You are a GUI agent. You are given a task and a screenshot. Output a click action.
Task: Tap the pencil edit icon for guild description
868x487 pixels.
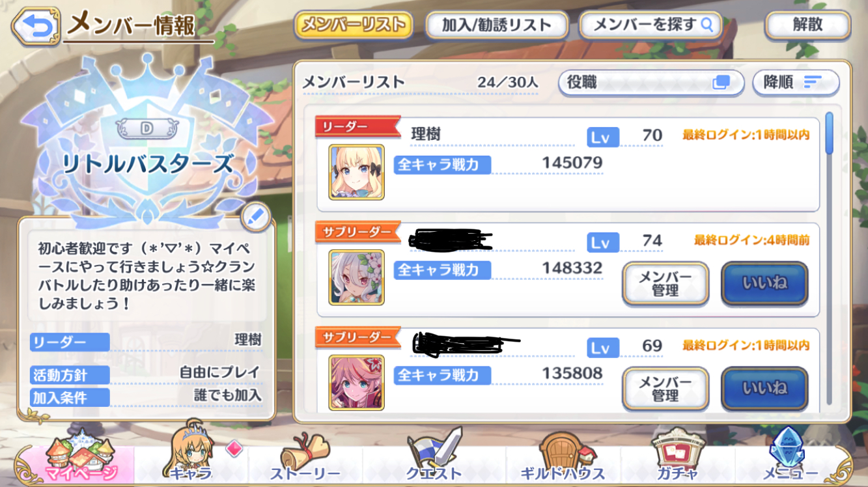[255, 217]
